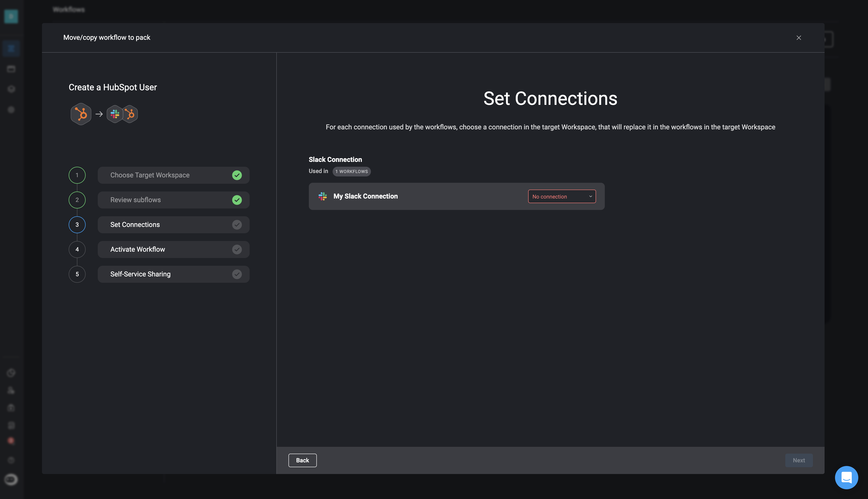Open the chat support bubble
This screenshot has width=868, height=499.
pos(846,477)
